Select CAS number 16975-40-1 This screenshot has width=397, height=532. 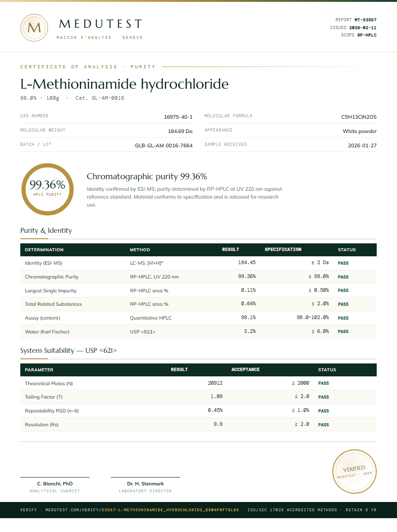(x=178, y=117)
